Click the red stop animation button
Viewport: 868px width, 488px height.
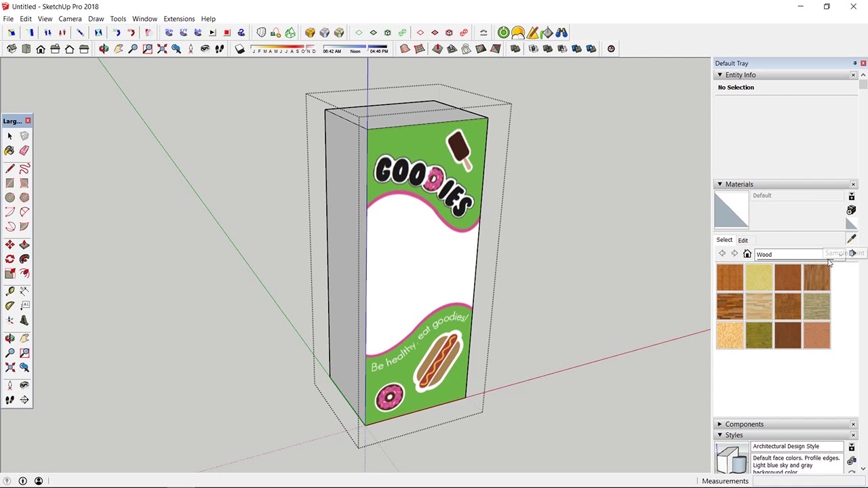pyautogui.click(x=227, y=33)
